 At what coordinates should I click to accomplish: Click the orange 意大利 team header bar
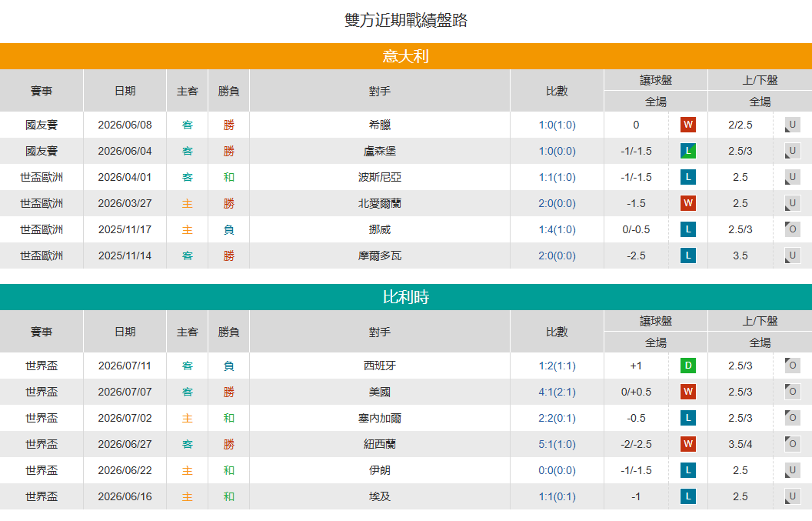click(406, 56)
